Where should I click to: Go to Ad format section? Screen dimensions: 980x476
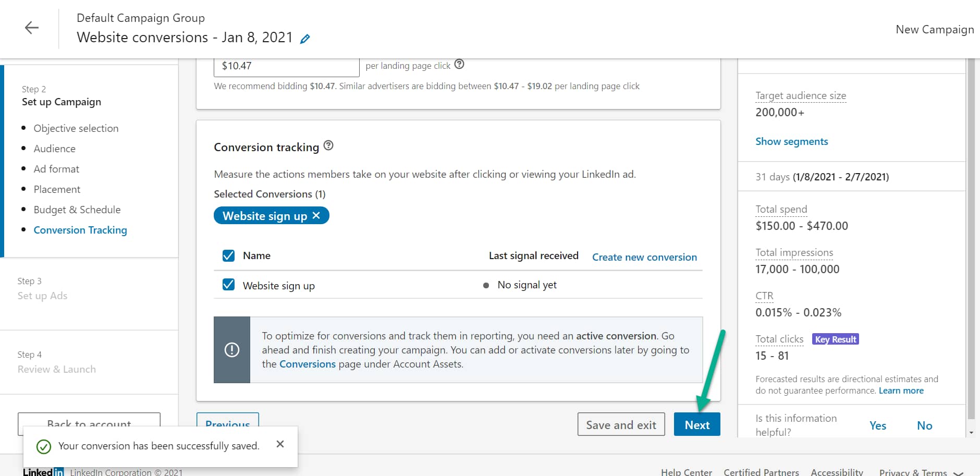56,169
